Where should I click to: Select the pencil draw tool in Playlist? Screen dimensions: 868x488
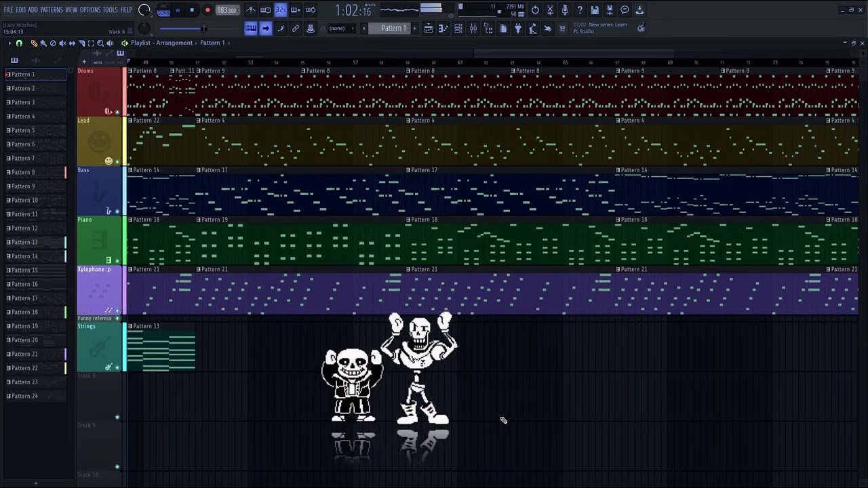click(34, 43)
